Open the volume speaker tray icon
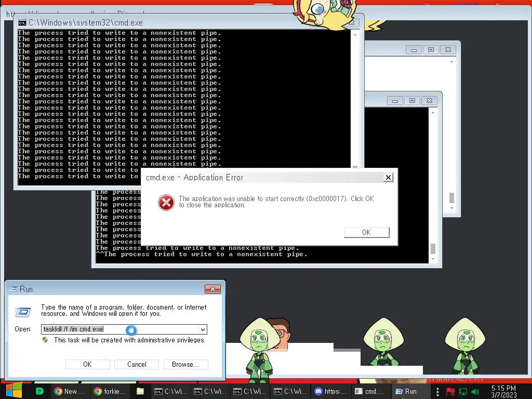Viewport: 532px width, 399px height. (475, 392)
